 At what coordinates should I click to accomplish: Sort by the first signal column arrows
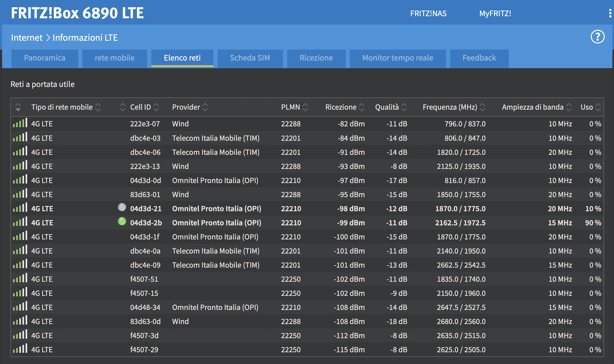tap(18, 107)
